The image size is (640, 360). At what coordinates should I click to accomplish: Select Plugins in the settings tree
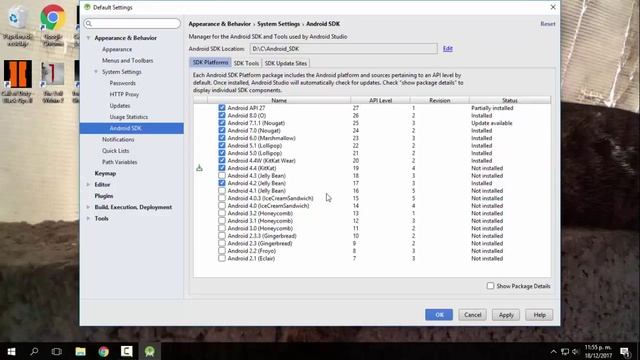[x=104, y=196]
